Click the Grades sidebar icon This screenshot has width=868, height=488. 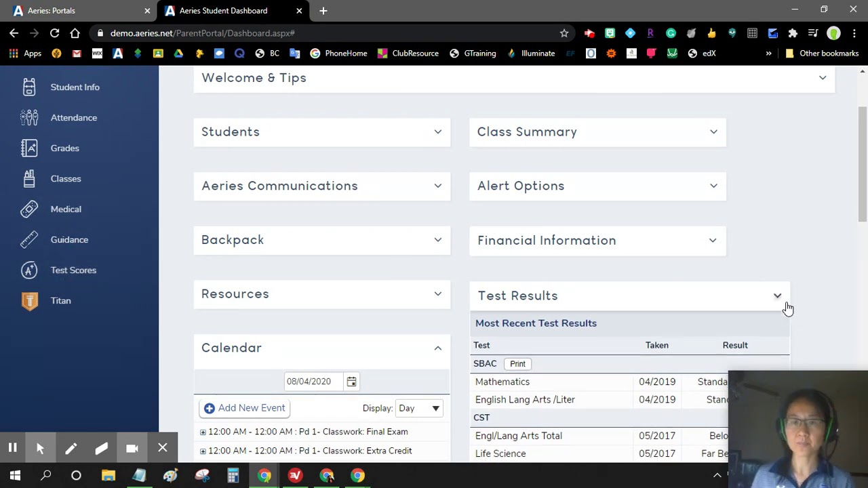[29, 148]
